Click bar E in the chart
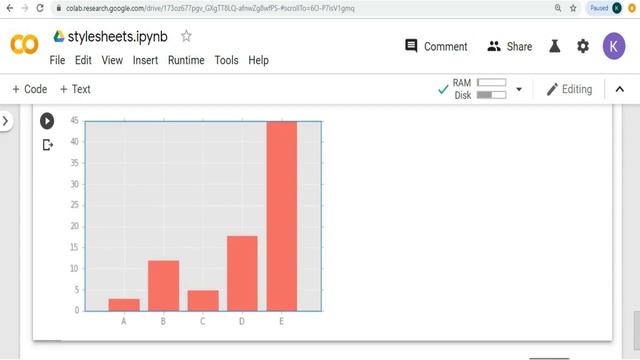 pyautogui.click(x=282, y=216)
